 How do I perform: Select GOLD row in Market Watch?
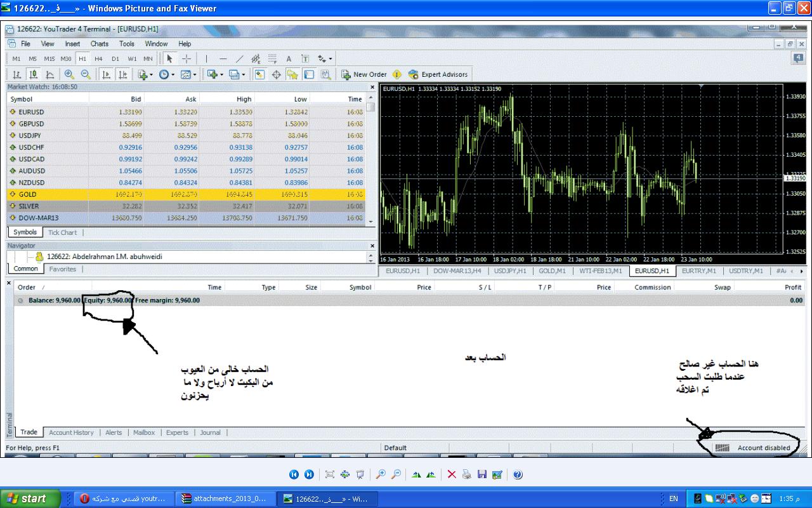tap(187, 194)
